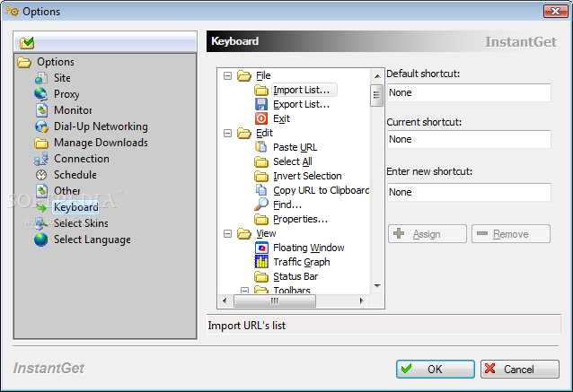Viewport: 573px width, 392px height.
Task: Click the Status Bar folder icon
Action: tap(261, 276)
